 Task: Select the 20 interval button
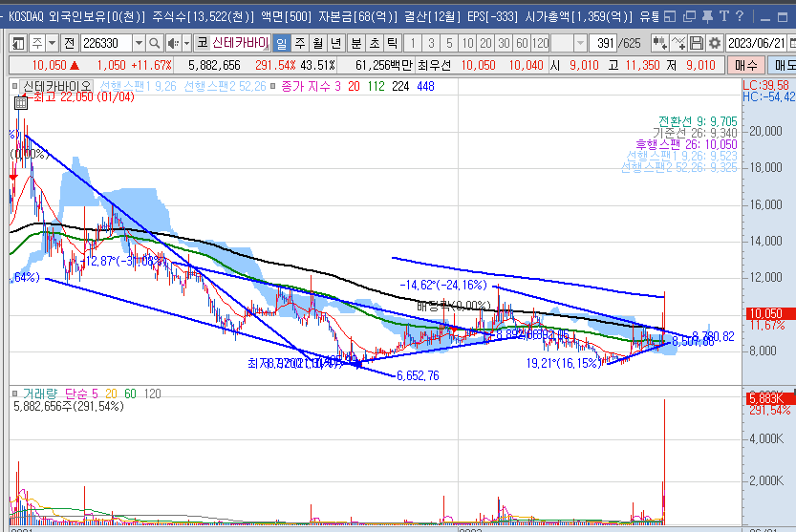[485, 43]
